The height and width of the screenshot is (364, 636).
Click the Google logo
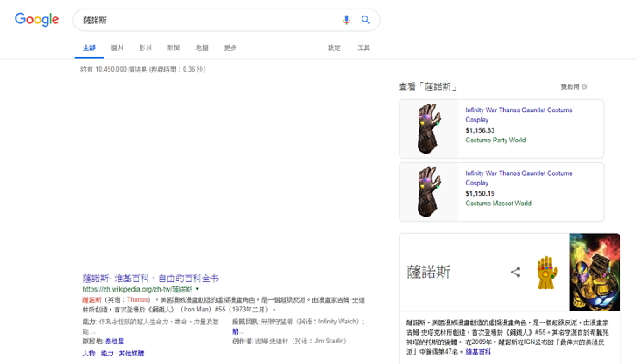tap(36, 20)
